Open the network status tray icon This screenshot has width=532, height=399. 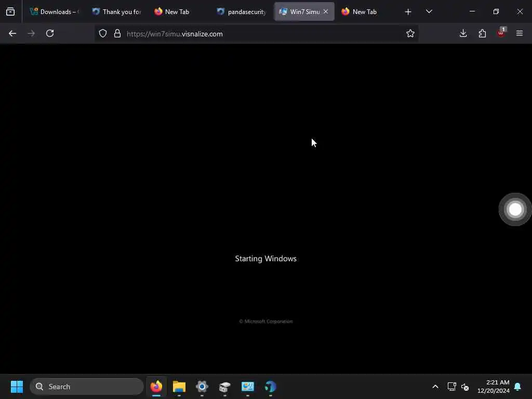click(x=451, y=387)
